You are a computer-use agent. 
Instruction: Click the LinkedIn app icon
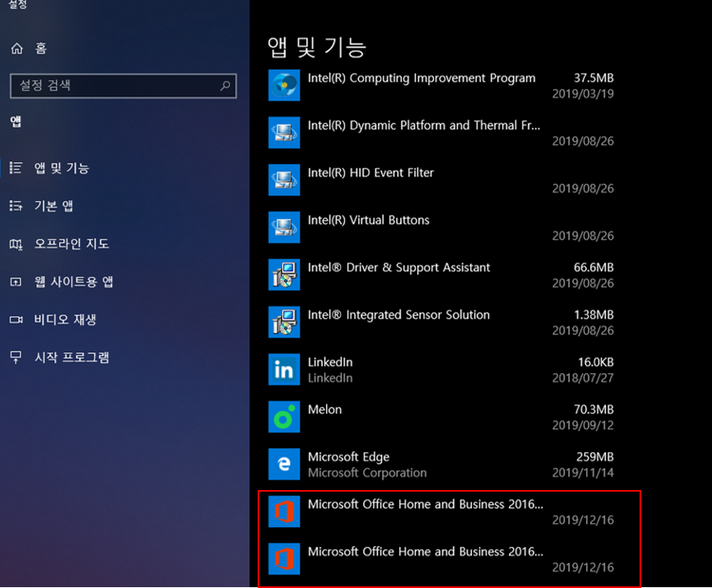[284, 369]
